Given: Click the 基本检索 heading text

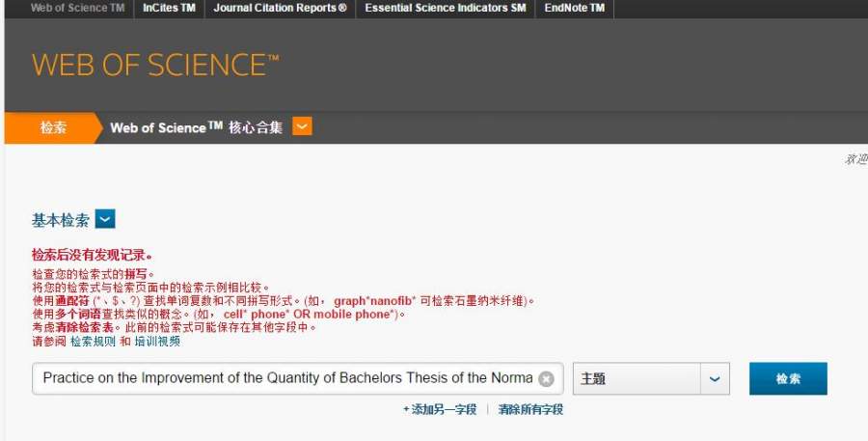Looking at the screenshot, I should click(61, 220).
